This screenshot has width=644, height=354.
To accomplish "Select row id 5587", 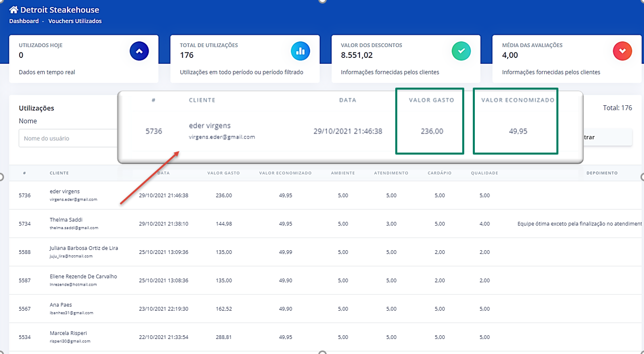I will (x=25, y=280).
